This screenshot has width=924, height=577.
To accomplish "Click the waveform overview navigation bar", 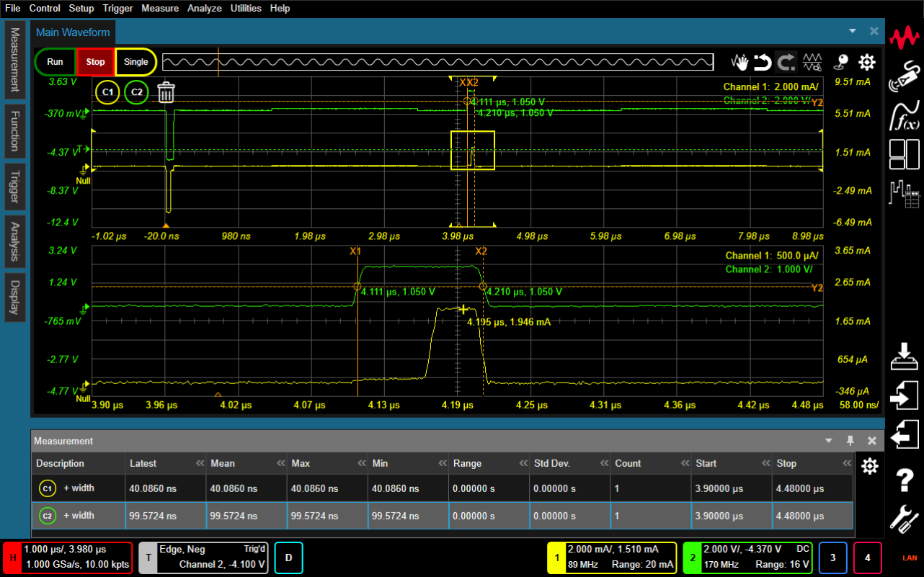I will pyautogui.click(x=437, y=63).
